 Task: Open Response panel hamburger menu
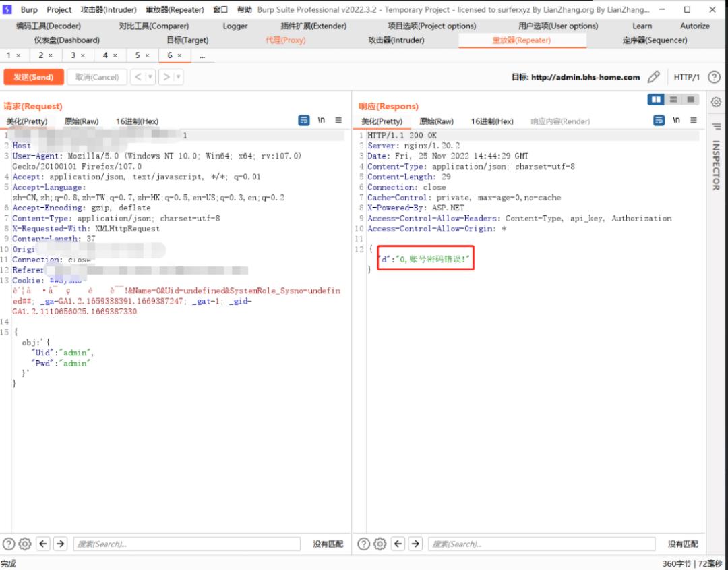point(694,120)
